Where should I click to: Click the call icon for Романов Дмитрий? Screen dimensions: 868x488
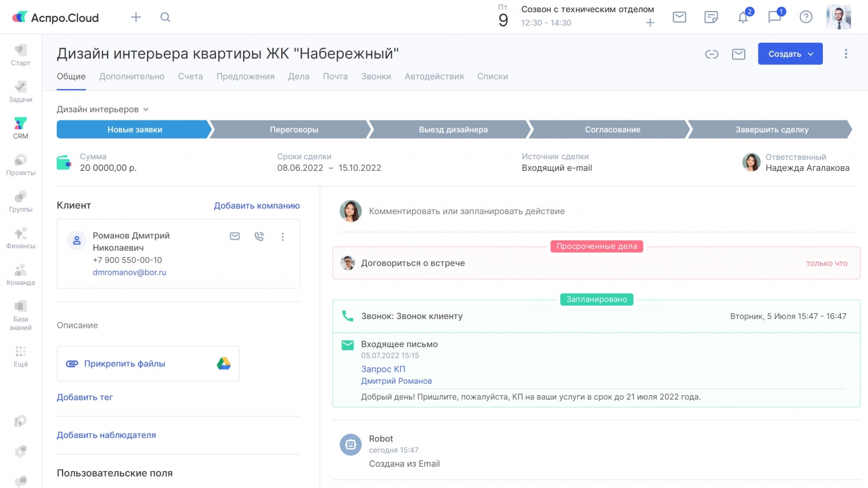[x=259, y=236]
